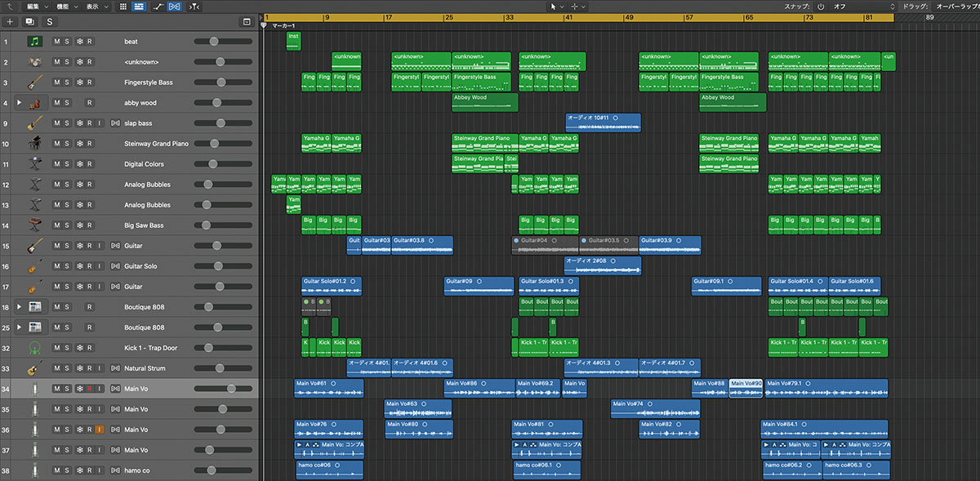Open the 表示 menu
The width and height of the screenshot is (980, 481).
[x=96, y=6]
